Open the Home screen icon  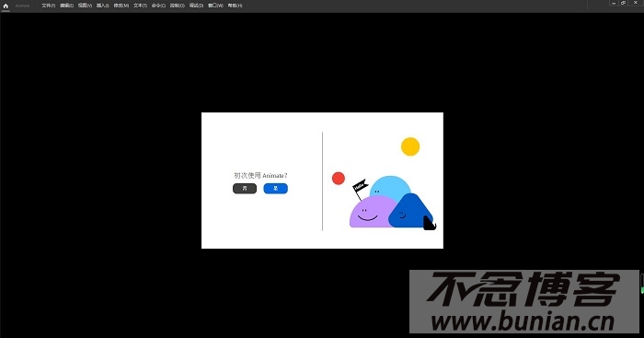[6, 6]
